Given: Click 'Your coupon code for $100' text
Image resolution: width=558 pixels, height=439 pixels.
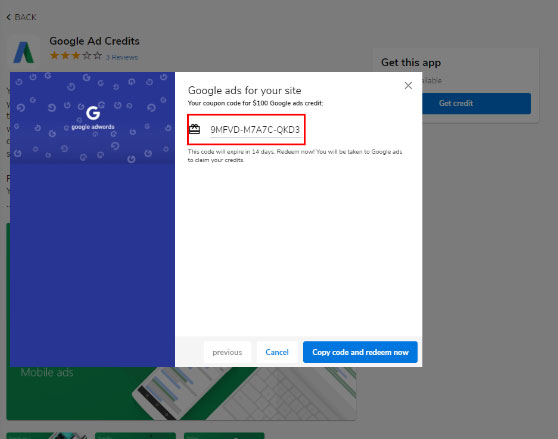Looking at the screenshot, I should (x=255, y=103).
